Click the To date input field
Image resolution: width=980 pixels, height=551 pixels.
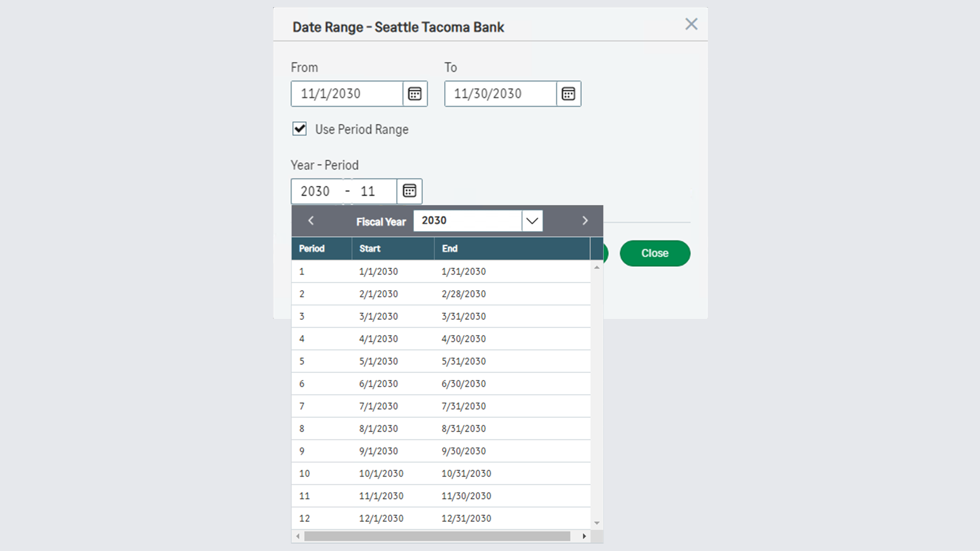[x=500, y=94]
